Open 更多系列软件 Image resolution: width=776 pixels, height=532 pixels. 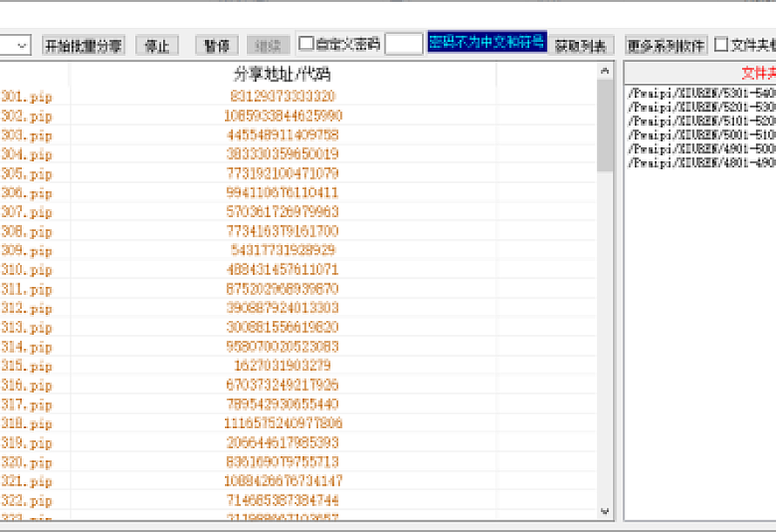(666, 45)
